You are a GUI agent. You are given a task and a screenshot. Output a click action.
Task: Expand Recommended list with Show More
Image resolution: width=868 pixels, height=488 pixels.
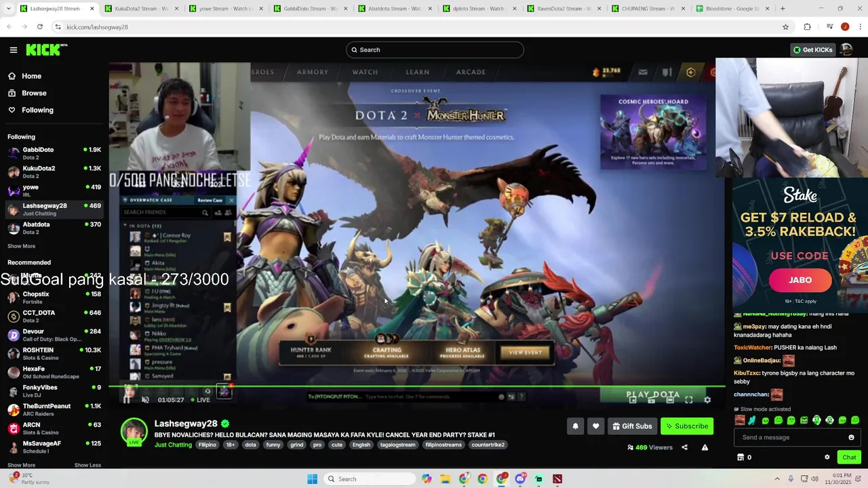pos(21,465)
